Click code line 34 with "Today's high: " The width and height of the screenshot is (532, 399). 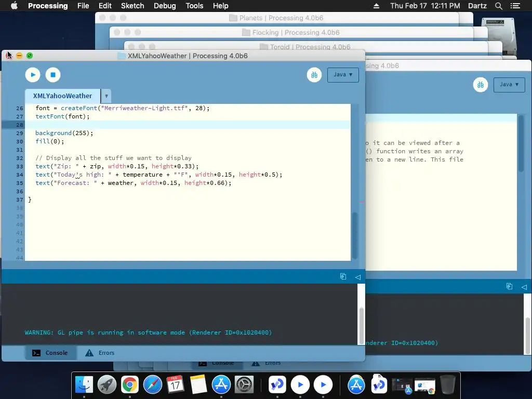[x=159, y=175]
